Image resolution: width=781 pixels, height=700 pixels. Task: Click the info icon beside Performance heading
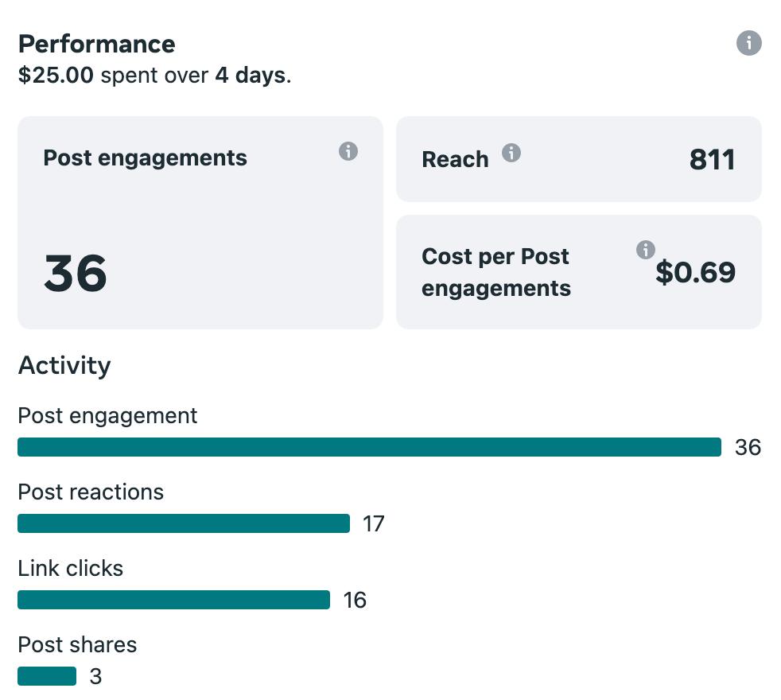tap(749, 43)
